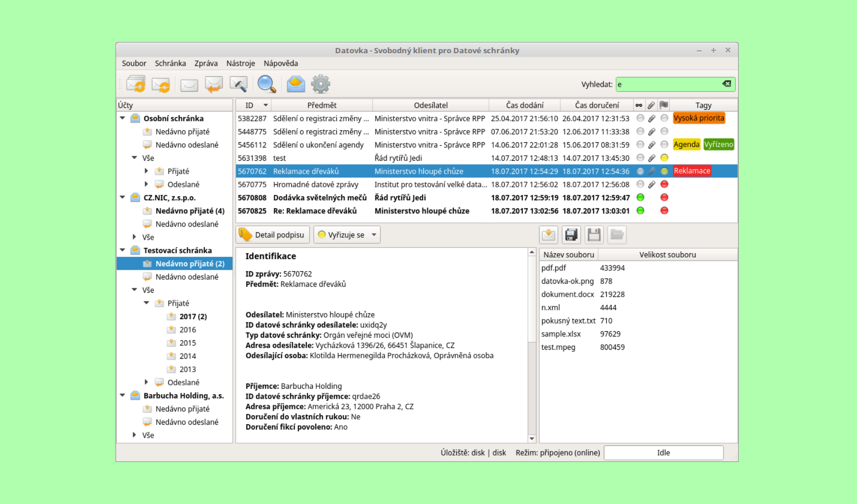
Task: Create new message envelope icon
Action: click(x=189, y=85)
